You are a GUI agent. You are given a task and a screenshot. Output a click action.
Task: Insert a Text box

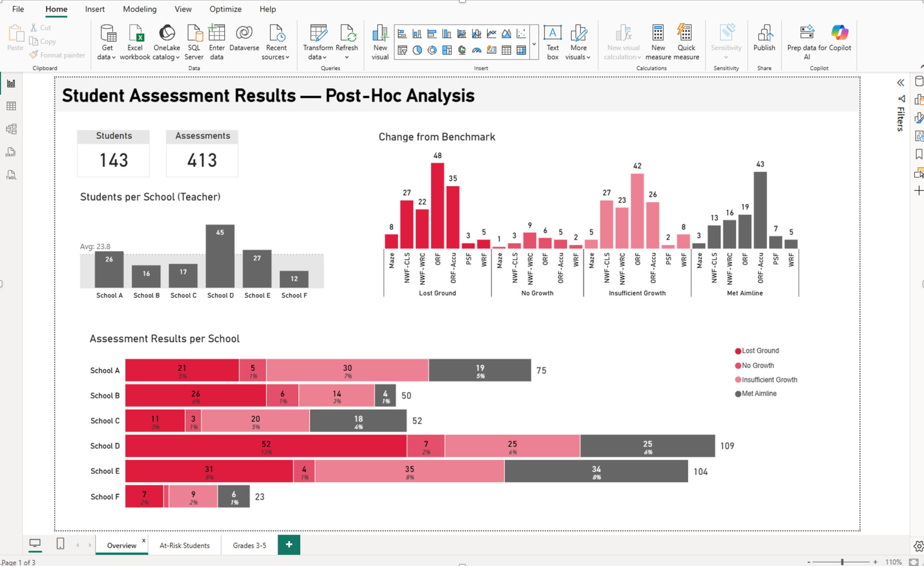point(552,42)
